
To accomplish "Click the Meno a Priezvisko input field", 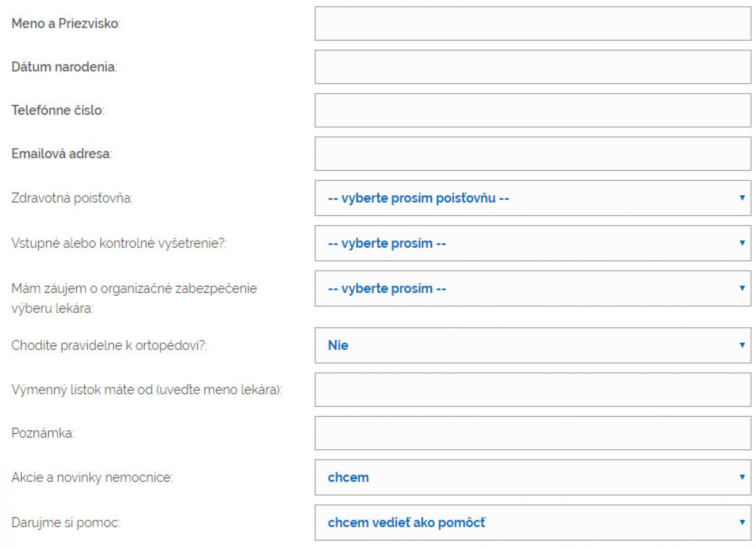I will [533, 24].
